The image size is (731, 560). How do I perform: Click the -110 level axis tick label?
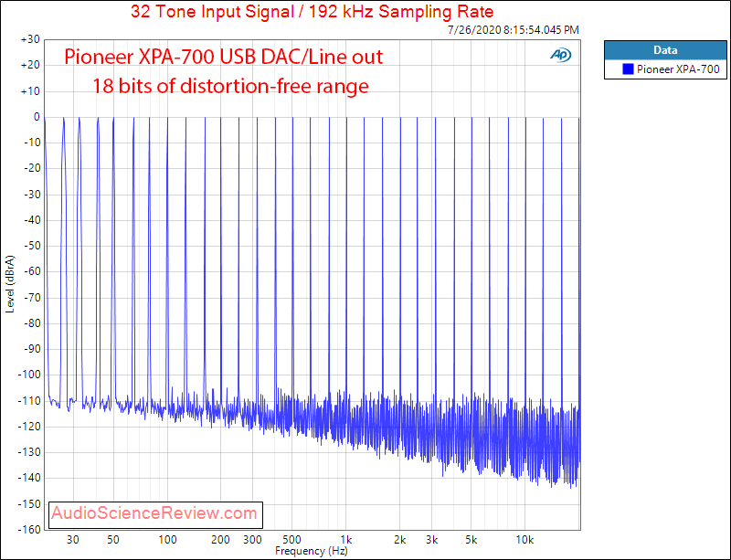(x=29, y=400)
